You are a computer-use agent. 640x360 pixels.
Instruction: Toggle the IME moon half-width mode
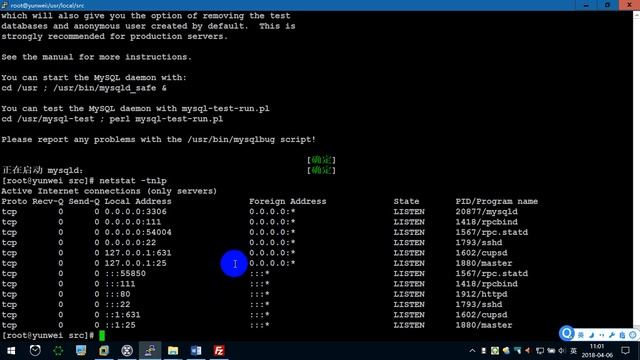(591, 335)
